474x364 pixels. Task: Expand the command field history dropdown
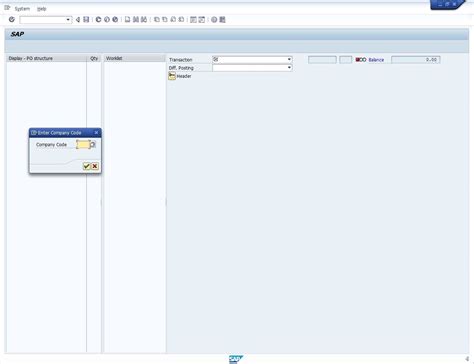point(68,20)
